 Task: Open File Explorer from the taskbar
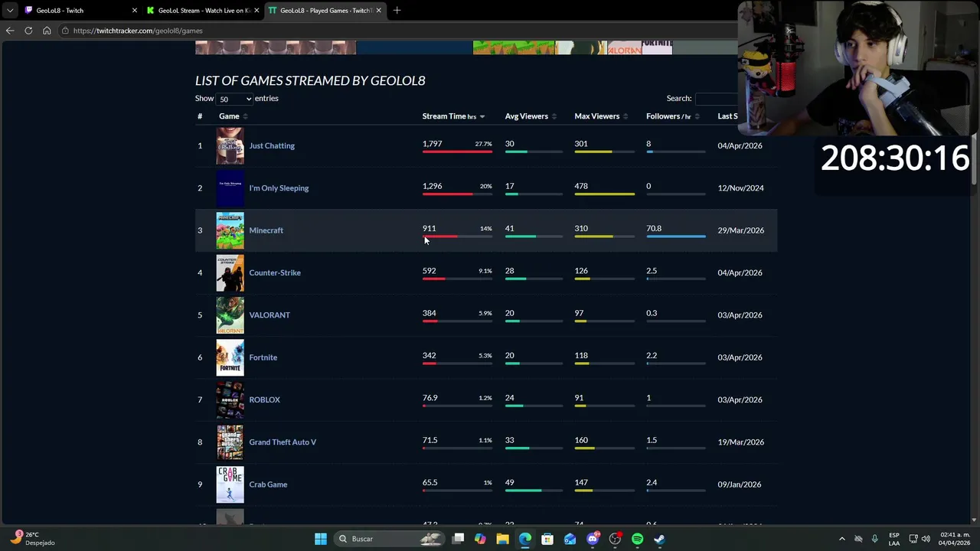point(502,539)
